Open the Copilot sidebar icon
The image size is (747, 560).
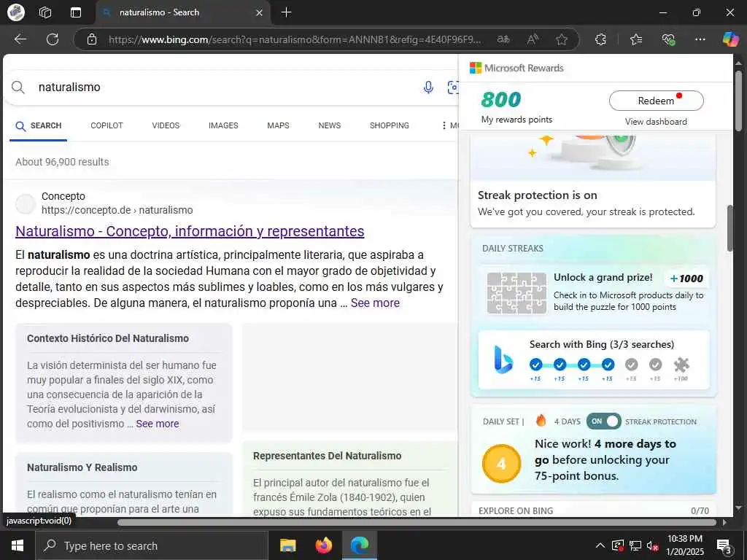coord(730,39)
